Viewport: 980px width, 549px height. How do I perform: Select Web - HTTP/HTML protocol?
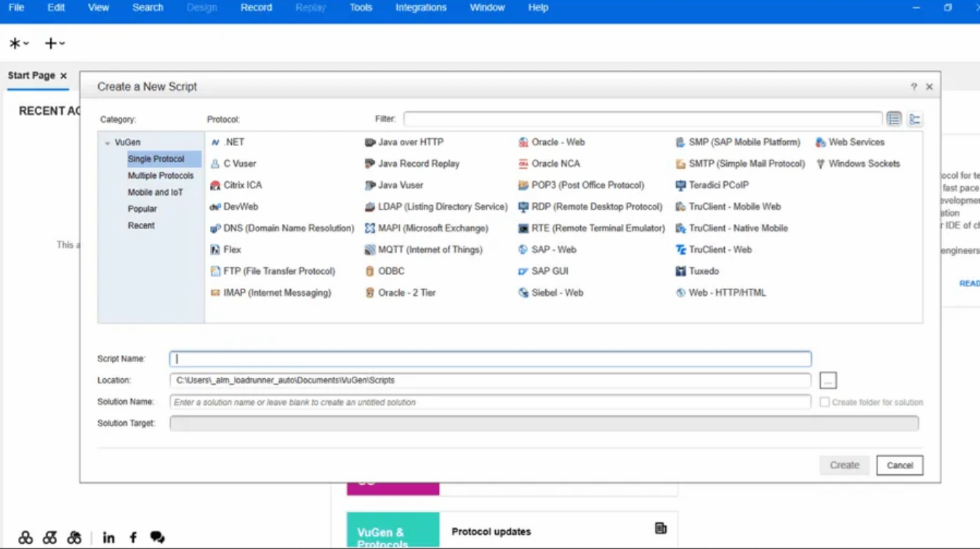(x=721, y=292)
